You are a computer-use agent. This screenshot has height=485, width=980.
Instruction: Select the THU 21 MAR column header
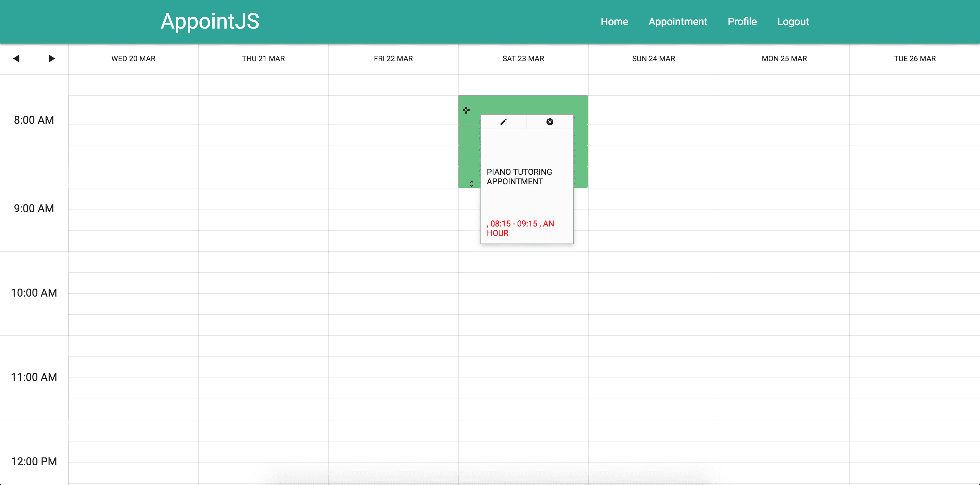click(x=263, y=58)
